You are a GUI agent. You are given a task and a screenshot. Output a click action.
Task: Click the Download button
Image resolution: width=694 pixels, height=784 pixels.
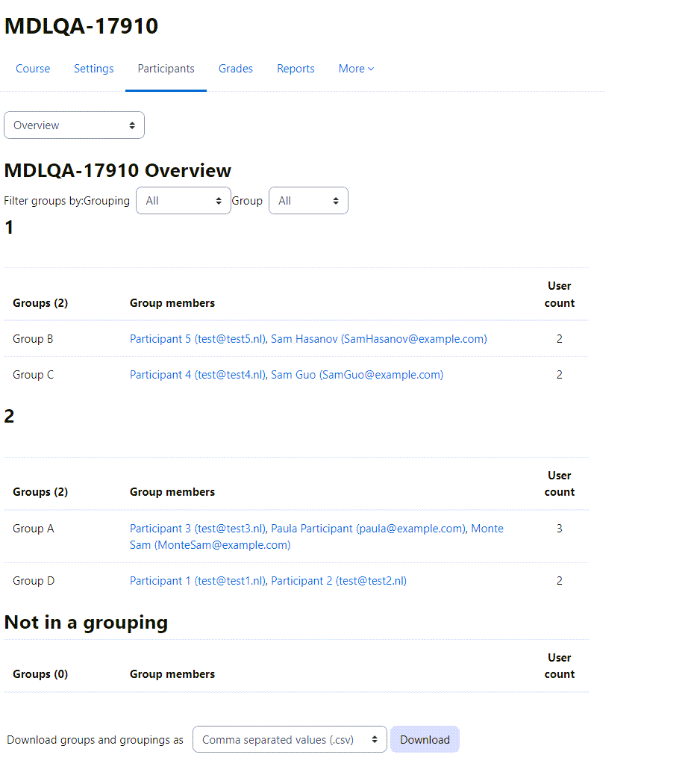[425, 739]
